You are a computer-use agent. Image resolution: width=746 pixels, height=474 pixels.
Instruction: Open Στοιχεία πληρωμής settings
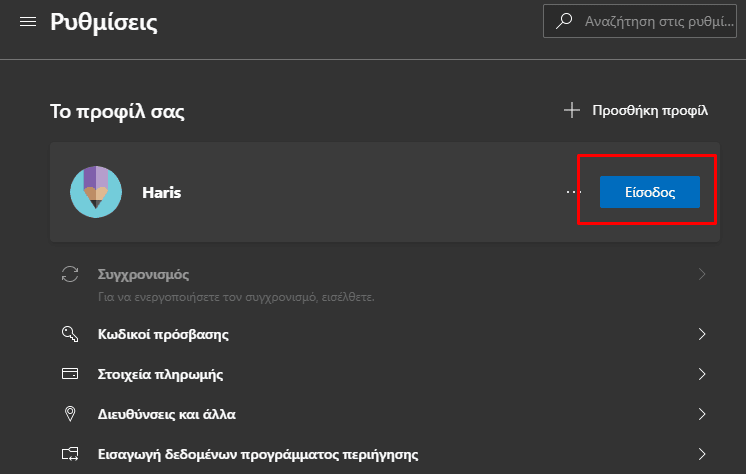point(159,375)
